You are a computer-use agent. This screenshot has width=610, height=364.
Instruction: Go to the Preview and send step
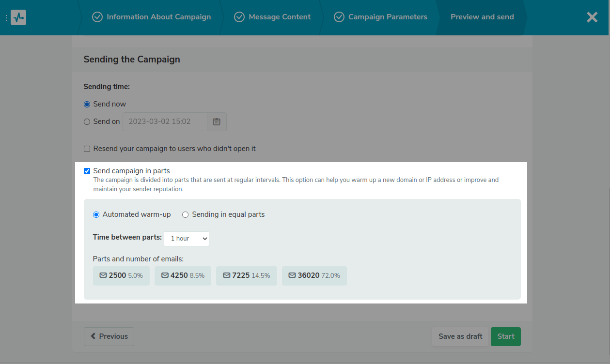(x=482, y=17)
